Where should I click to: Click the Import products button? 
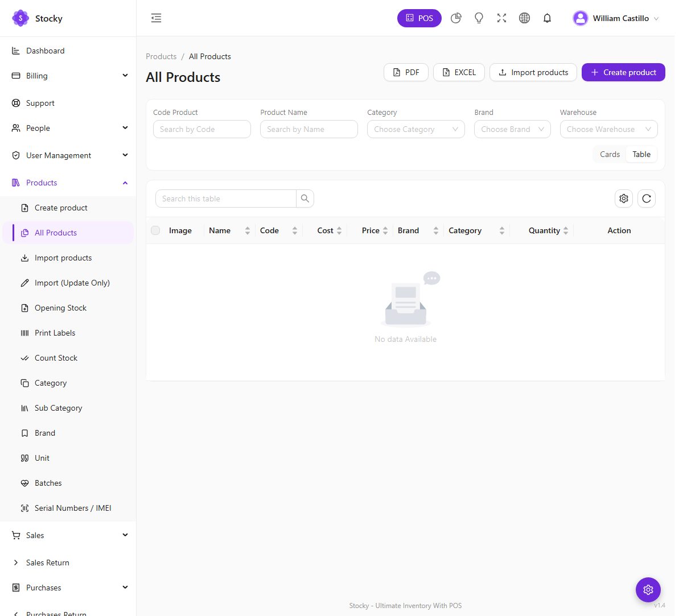click(x=533, y=72)
